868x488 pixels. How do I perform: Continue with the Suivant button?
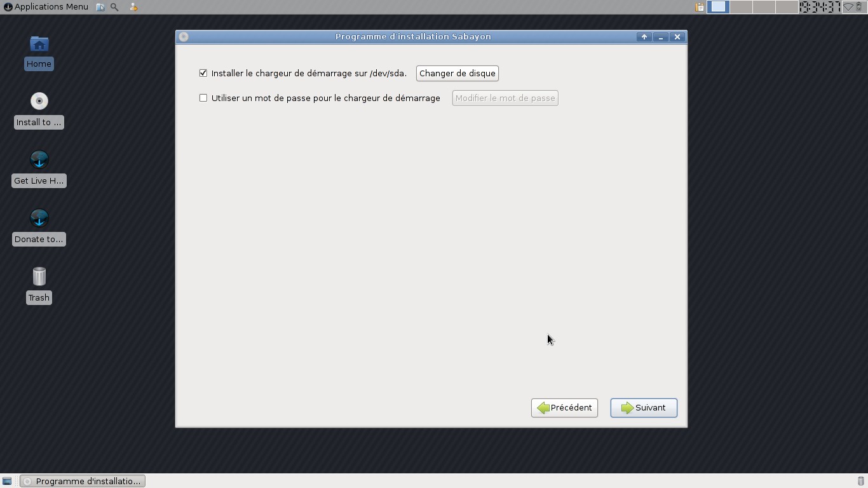coord(644,408)
